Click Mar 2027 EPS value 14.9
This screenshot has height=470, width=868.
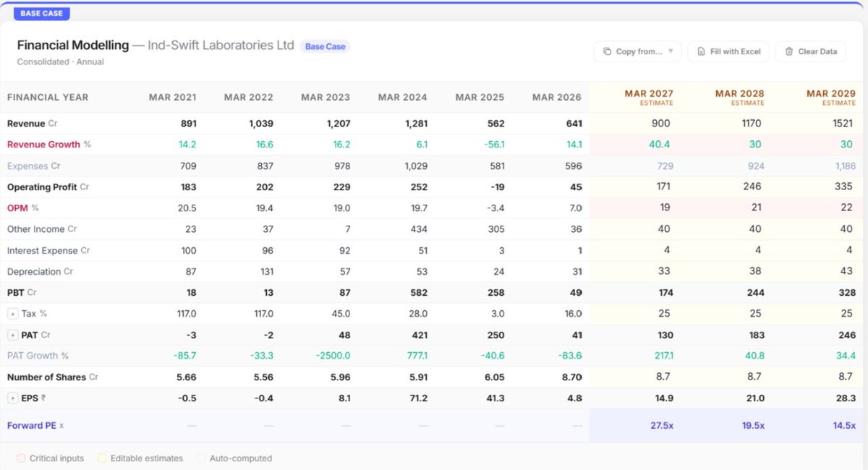[x=665, y=398]
